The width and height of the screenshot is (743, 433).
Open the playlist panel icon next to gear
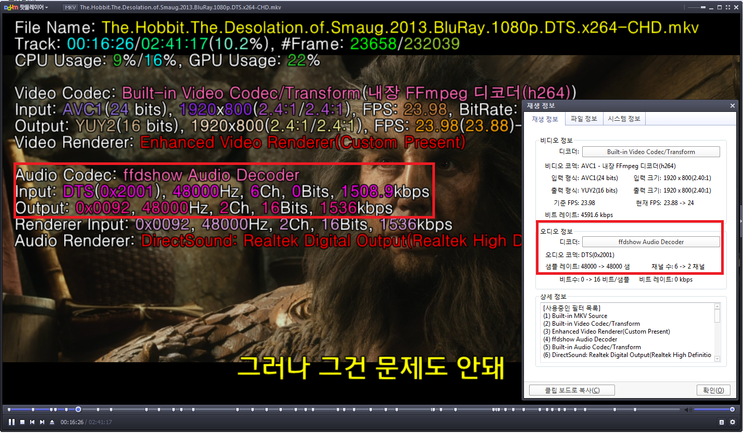click(x=722, y=422)
